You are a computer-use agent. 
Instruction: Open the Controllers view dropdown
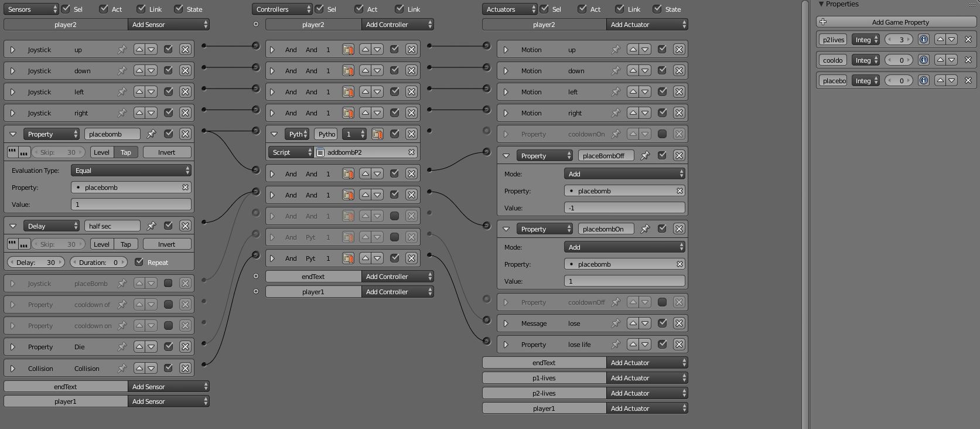[282, 9]
